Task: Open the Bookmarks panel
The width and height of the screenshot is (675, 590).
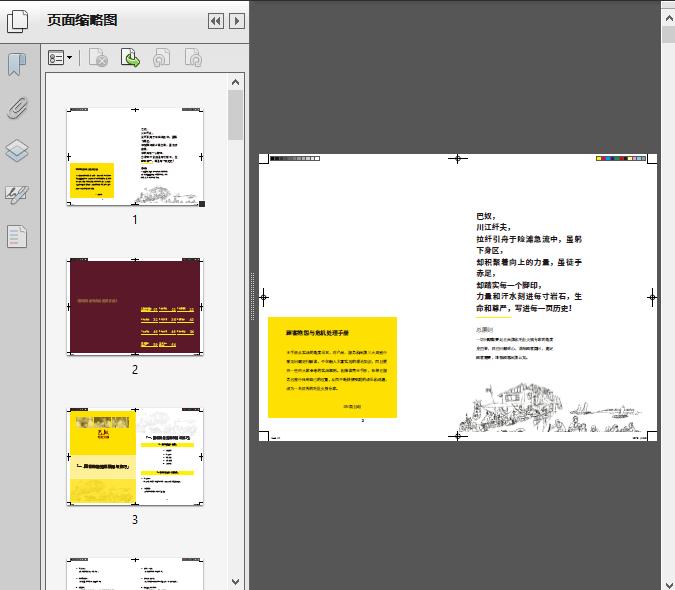Action: [17, 65]
